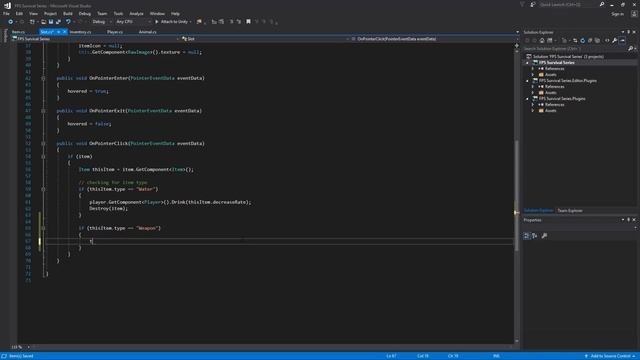
Task: Collapse the FPS Survival Series project node
Action: (x=527, y=63)
